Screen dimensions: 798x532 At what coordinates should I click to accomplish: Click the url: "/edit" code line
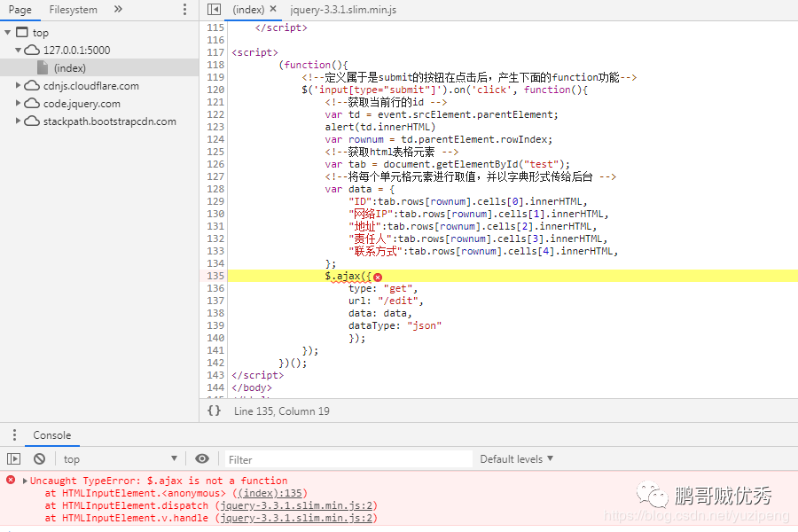point(386,301)
